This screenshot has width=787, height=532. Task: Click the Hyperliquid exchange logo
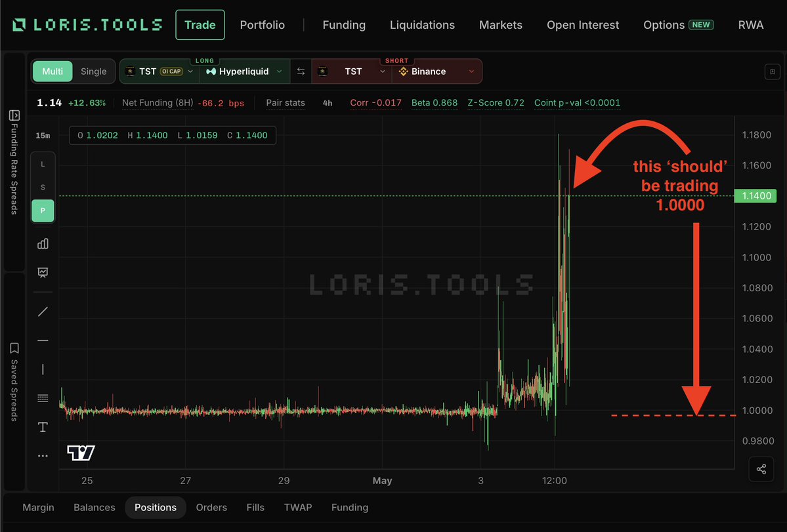pos(211,72)
